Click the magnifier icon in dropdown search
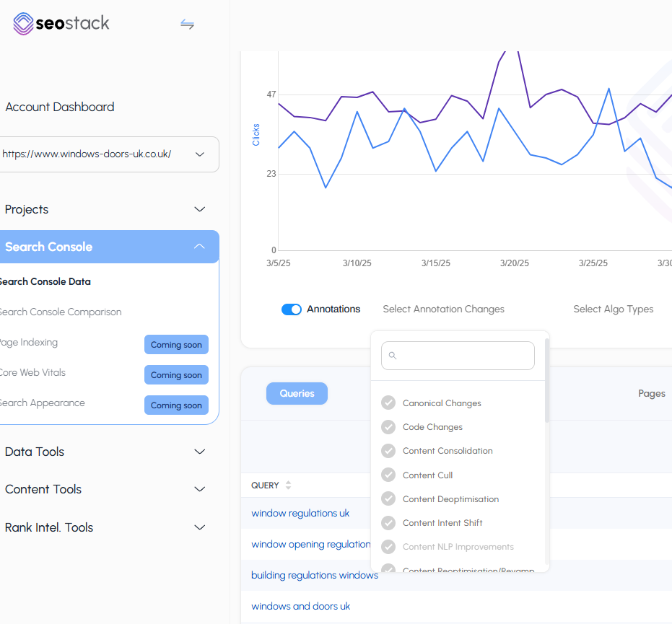Screen dimensions: 672x624 click(x=393, y=356)
